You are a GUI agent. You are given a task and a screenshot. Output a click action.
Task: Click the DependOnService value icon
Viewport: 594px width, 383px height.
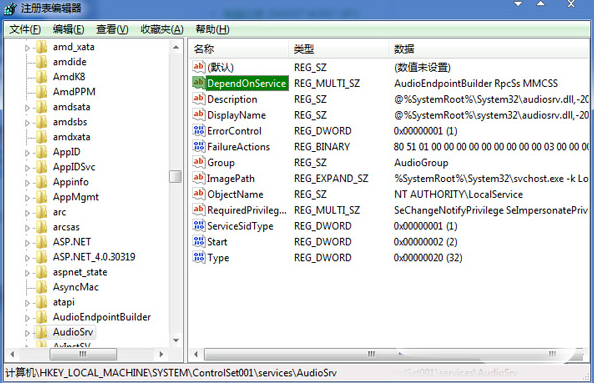tap(199, 83)
